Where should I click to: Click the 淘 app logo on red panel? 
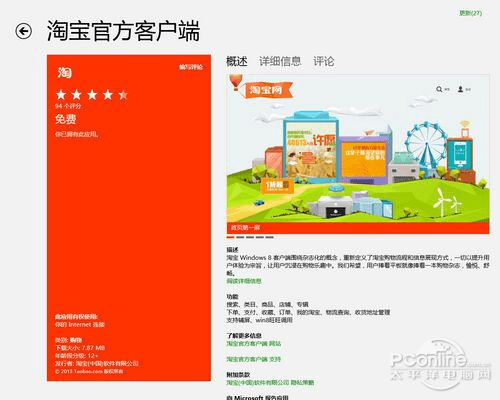(65, 72)
